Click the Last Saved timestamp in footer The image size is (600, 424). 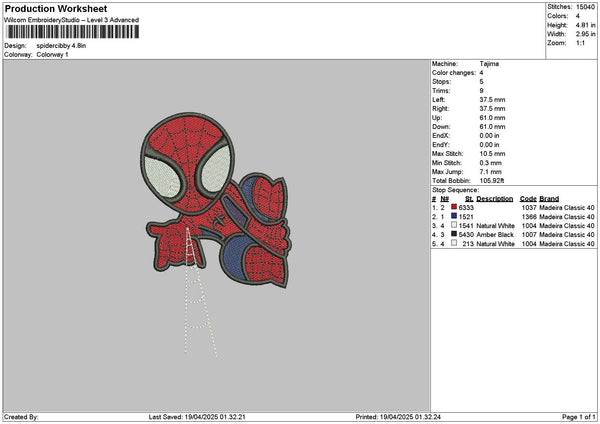(x=216, y=417)
